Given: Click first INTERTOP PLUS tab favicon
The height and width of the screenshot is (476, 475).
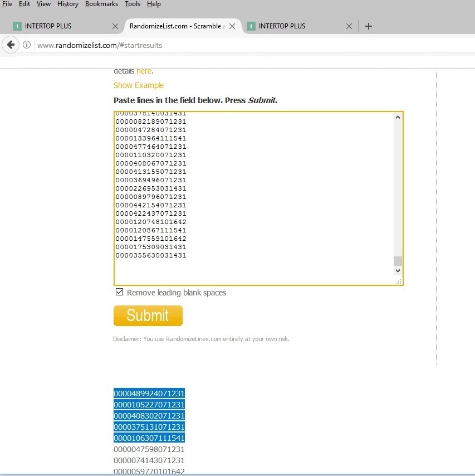Looking at the screenshot, I should pyautogui.click(x=17, y=26).
